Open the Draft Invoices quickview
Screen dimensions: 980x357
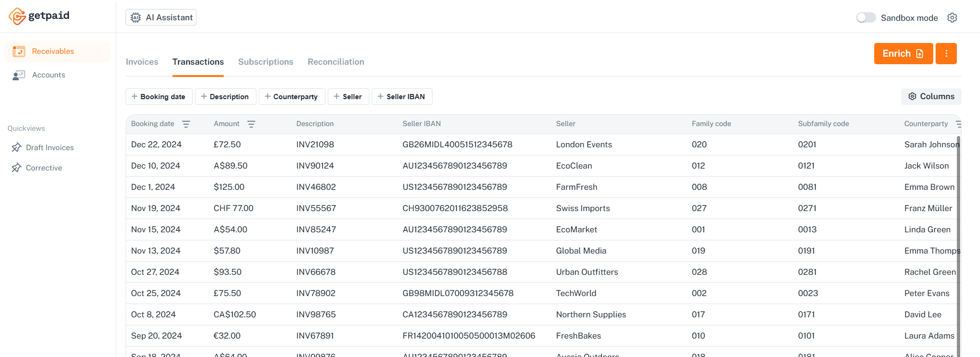pos(50,147)
